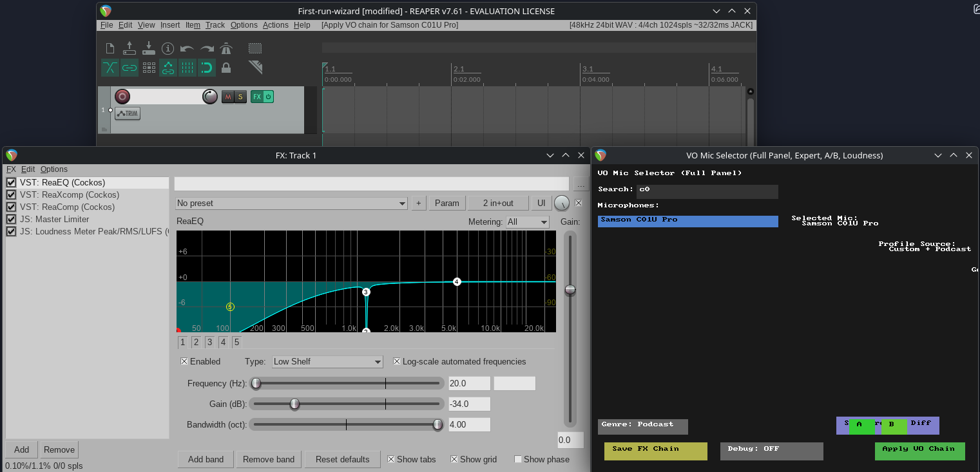Toggle the ReaXcomp (Cockos) FX checkbox
This screenshot has height=472, width=980.
coord(11,195)
